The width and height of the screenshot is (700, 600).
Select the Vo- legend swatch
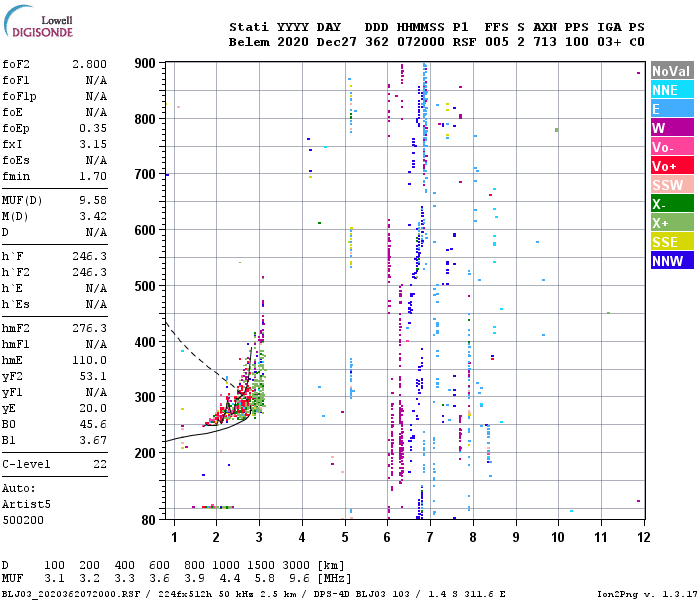coord(672,147)
